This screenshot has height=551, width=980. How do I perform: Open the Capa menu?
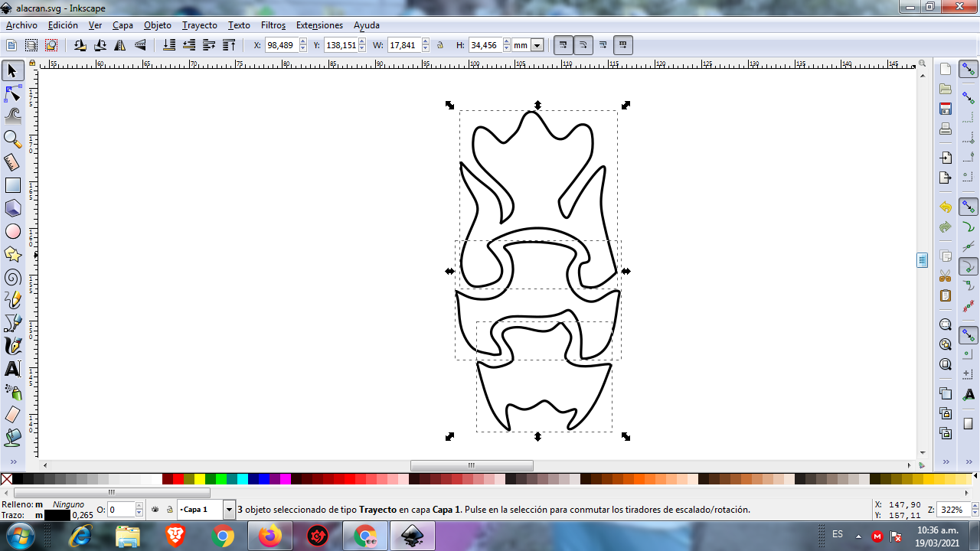pos(122,25)
